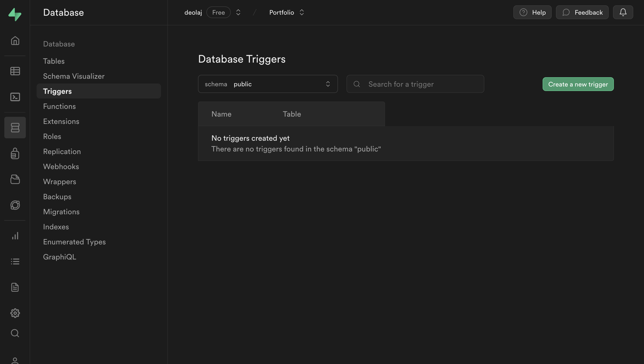The height and width of the screenshot is (364, 644).
Task: Click the project name Portfolio chevron
Action: pyautogui.click(x=302, y=12)
